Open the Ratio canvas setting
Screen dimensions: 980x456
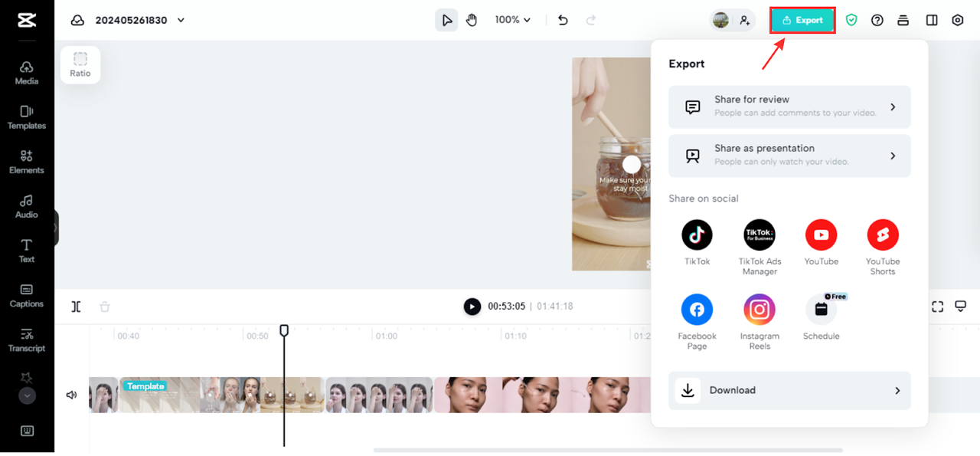80,64
